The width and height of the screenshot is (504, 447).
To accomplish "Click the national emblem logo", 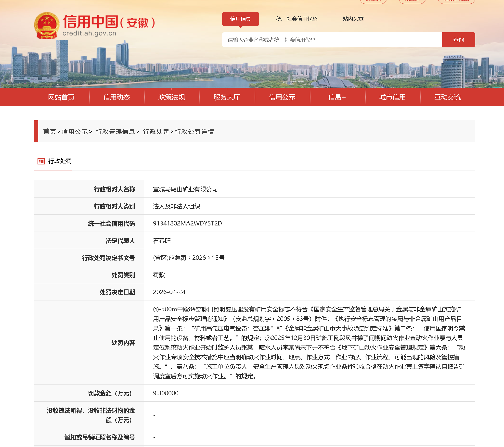I will point(47,25).
